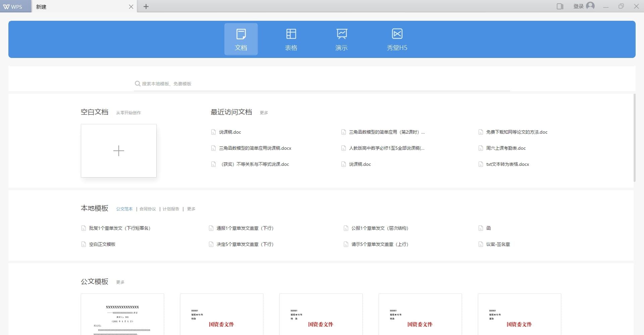Open 周六上课考勤表.doc
644x335 pixels.
(506, 148)
